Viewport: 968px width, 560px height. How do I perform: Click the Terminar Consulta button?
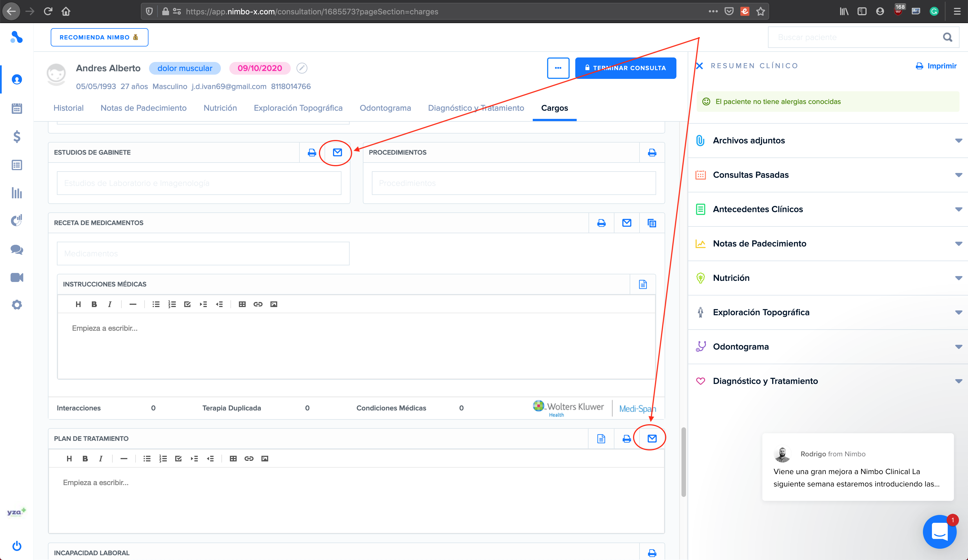625,68
